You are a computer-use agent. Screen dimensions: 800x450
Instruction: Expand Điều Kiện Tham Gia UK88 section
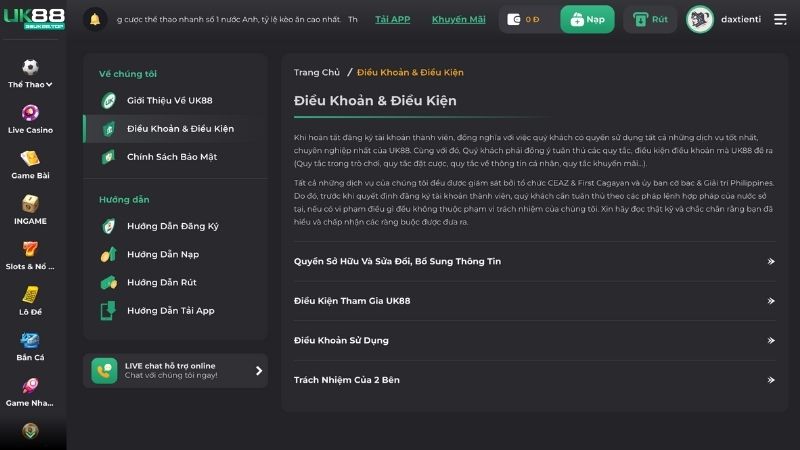coord(534,301)
